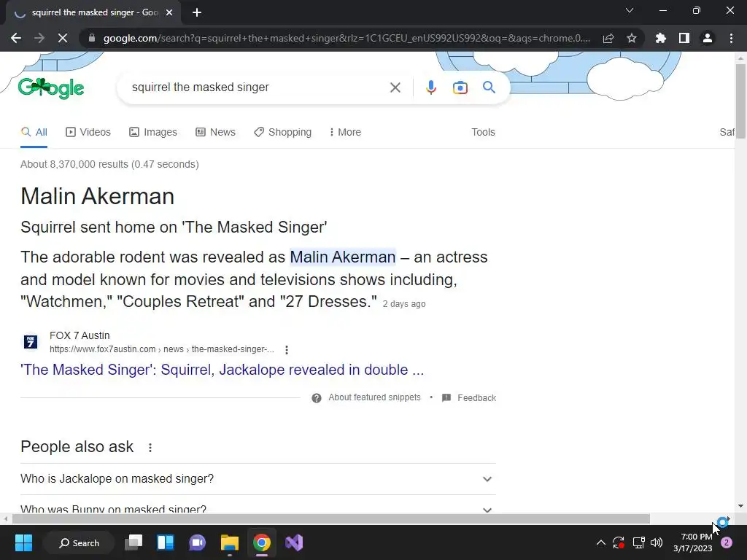Open the Chat app on taskbar
747x560 pixels.
point(197,542)
